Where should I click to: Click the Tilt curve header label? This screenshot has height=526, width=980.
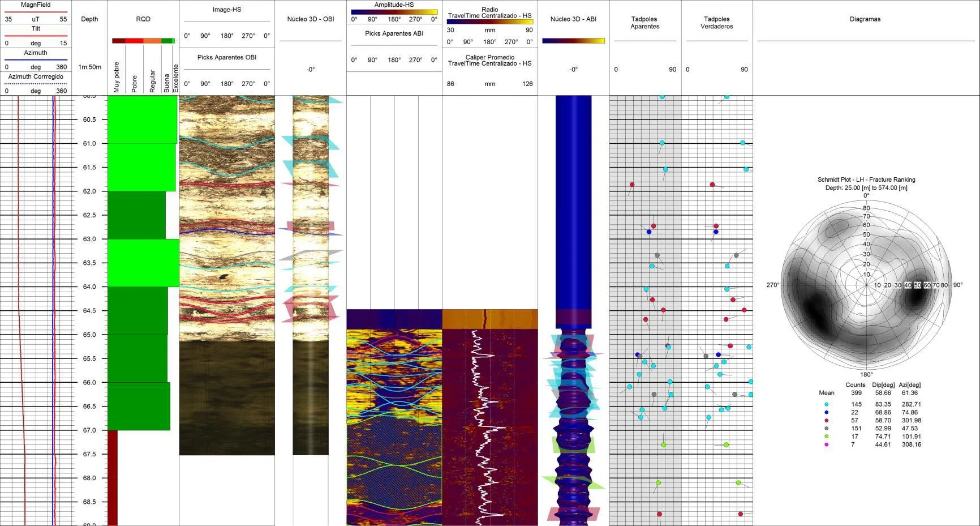pyautogui.click(x=36, y=28)
